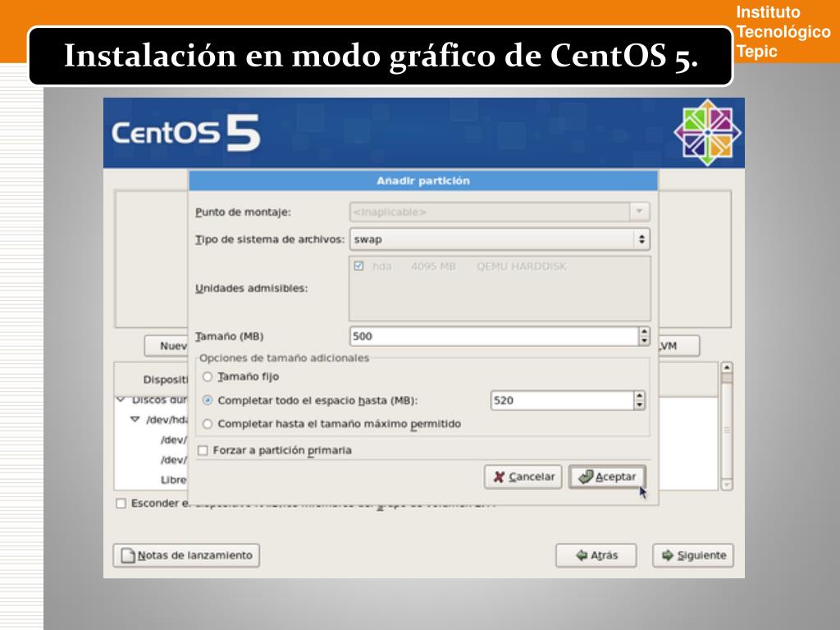This screenshot has height=630, width=840.
Task: Open the Punto de montaje dropdown arrow
Action: [640, 212]
